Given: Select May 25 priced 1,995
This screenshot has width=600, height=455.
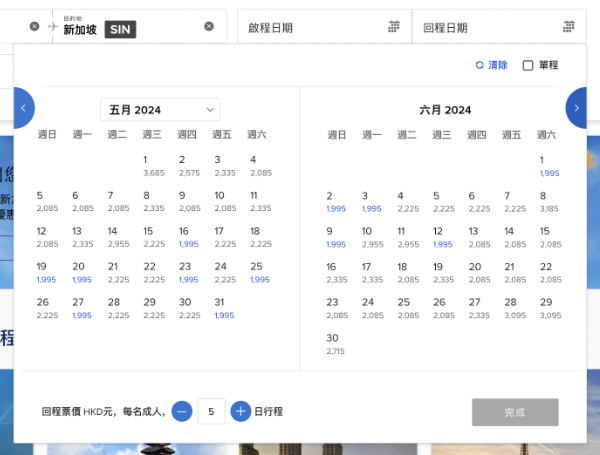Looking at the screenshot, I should point(260,273).
